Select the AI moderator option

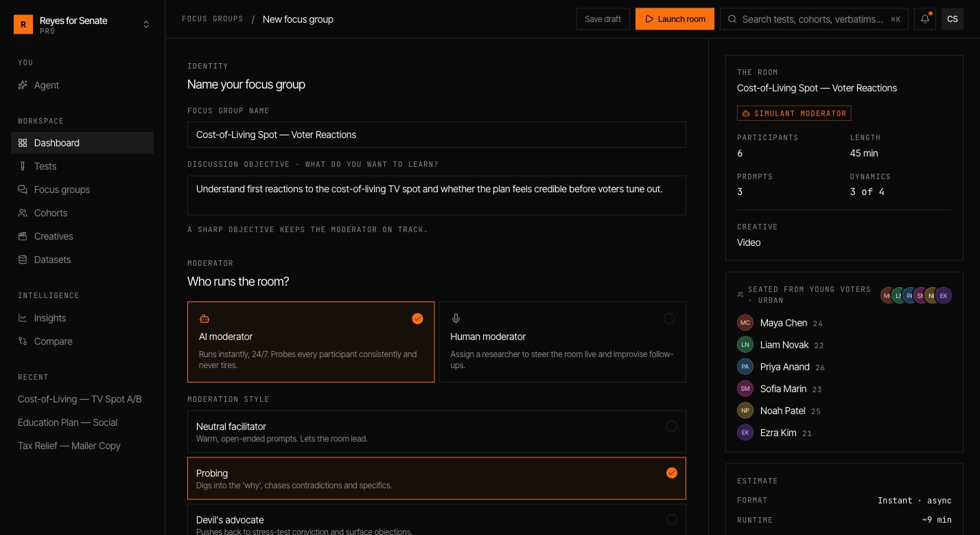[311, 342]
